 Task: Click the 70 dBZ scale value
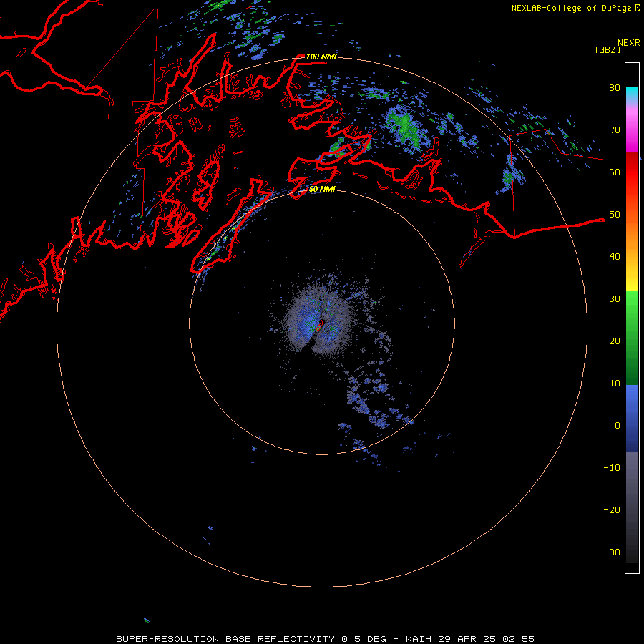[615, 130]
